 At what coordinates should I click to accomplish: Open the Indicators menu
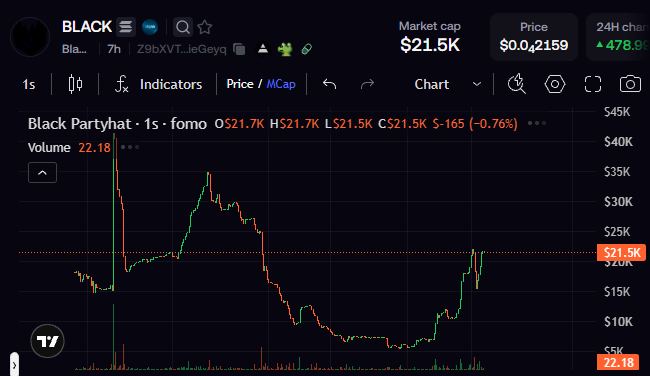(x=158, y=85)
